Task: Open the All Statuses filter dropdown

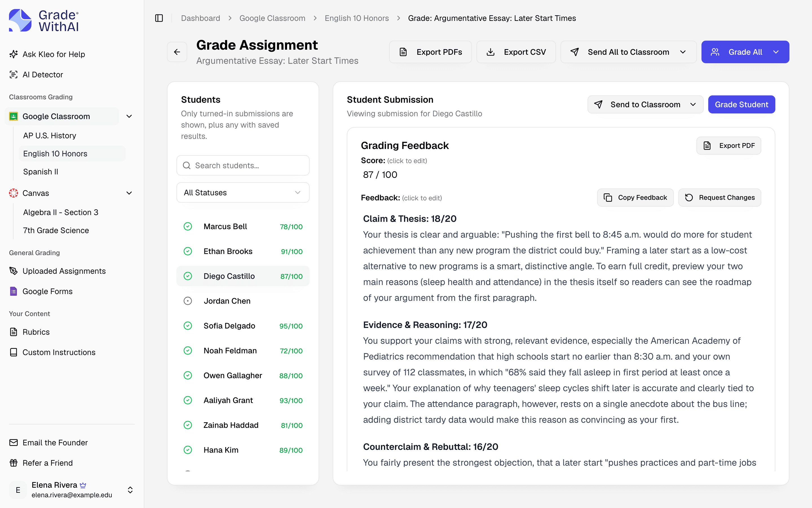Action: tap(243, 192)
